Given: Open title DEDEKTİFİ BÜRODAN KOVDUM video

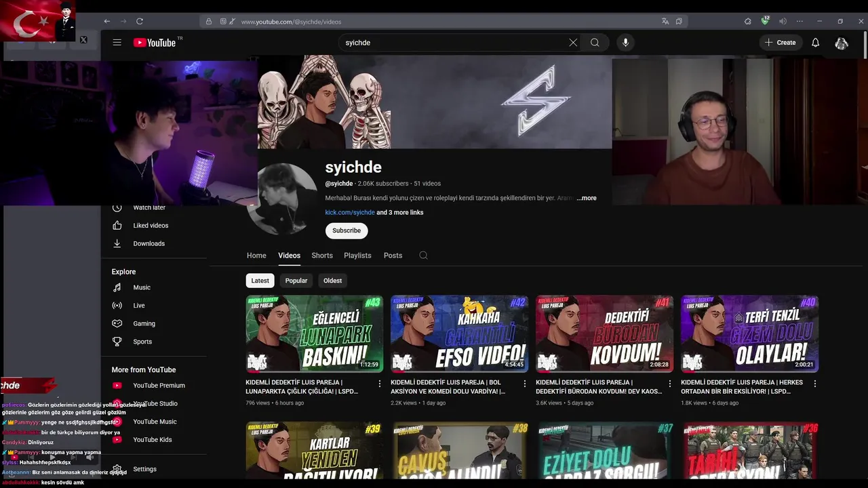Looking at the screenshot, I should (x=599, y=386).
